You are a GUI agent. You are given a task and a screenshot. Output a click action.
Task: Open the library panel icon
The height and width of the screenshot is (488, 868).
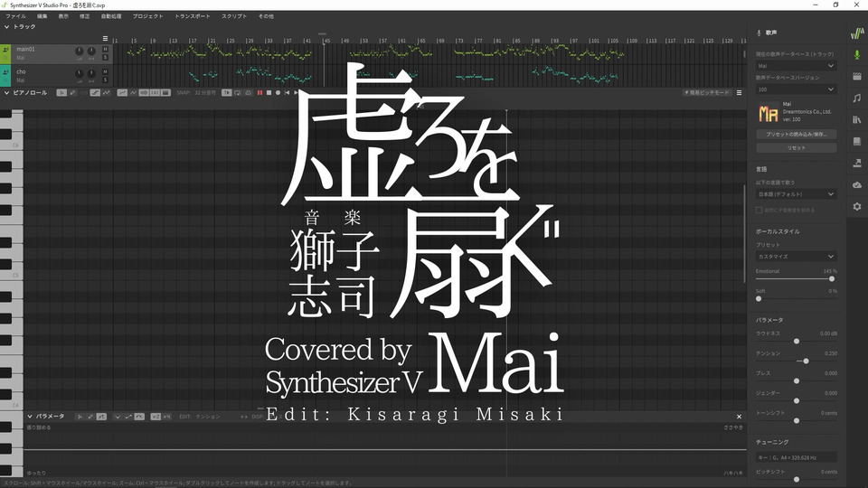pyautogui.click(x=857, y=119)
